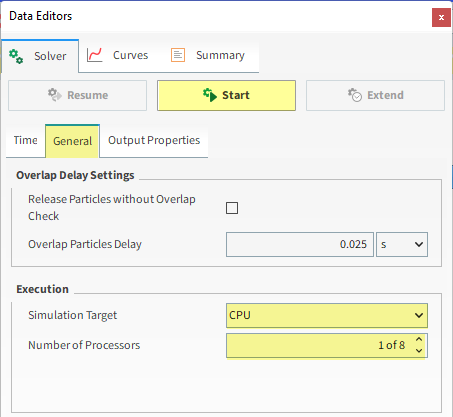The width and height of the screenshot is (453, 417).
Task: Enable Release Particles without Overlap Check
Action: click(x=232, y=208)
